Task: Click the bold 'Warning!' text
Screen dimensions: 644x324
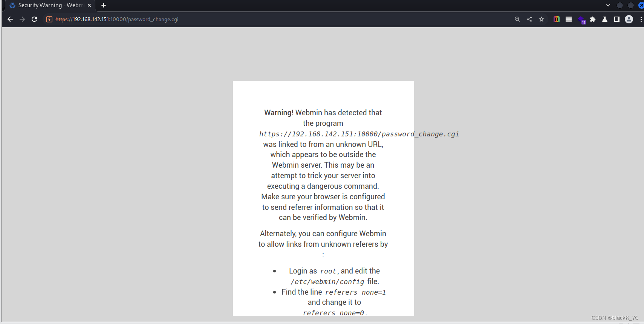Action: 279,113
